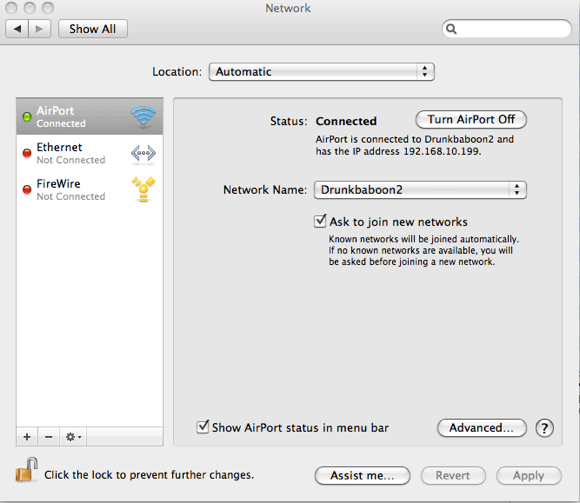Uncheck Show AirPort status in menu bar

[203, 427]
